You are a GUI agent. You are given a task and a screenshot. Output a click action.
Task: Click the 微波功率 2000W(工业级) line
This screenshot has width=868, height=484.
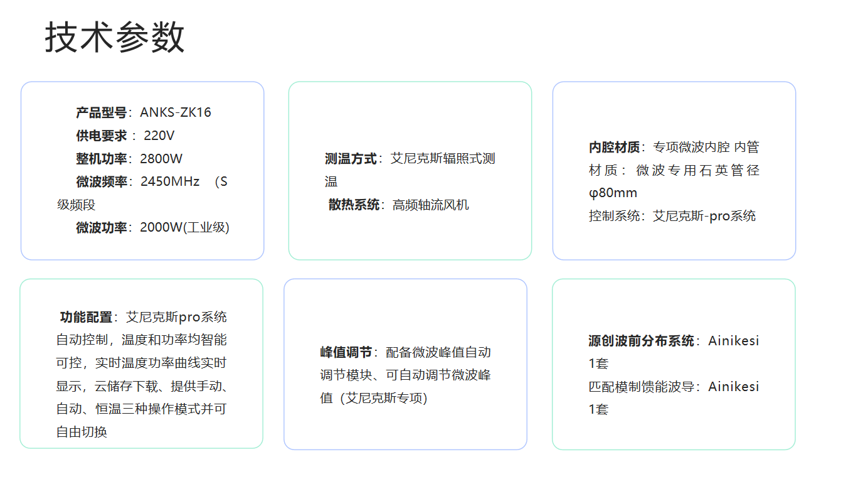[x=152, y=228]
